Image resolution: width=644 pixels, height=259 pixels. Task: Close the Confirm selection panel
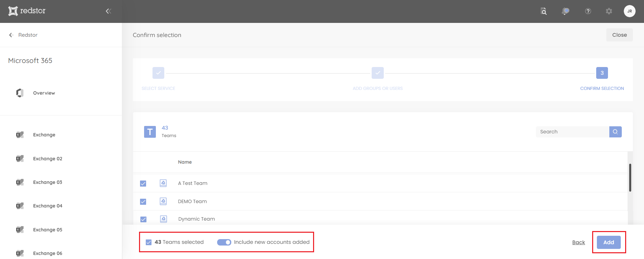(x=619, y=35)
